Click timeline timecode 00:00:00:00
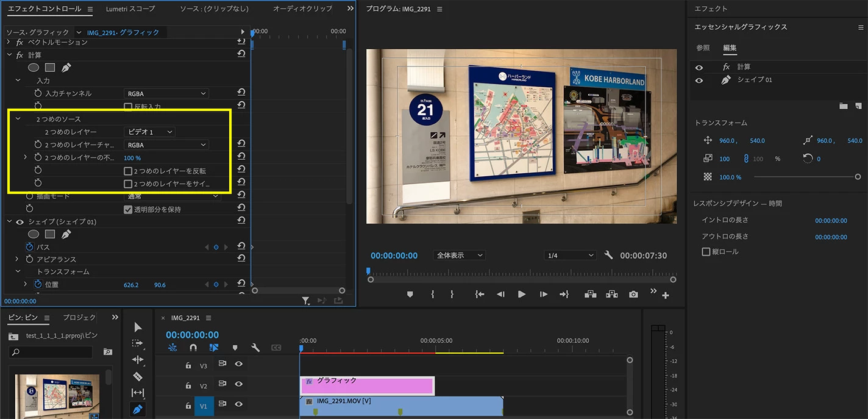 click(192, 335)
